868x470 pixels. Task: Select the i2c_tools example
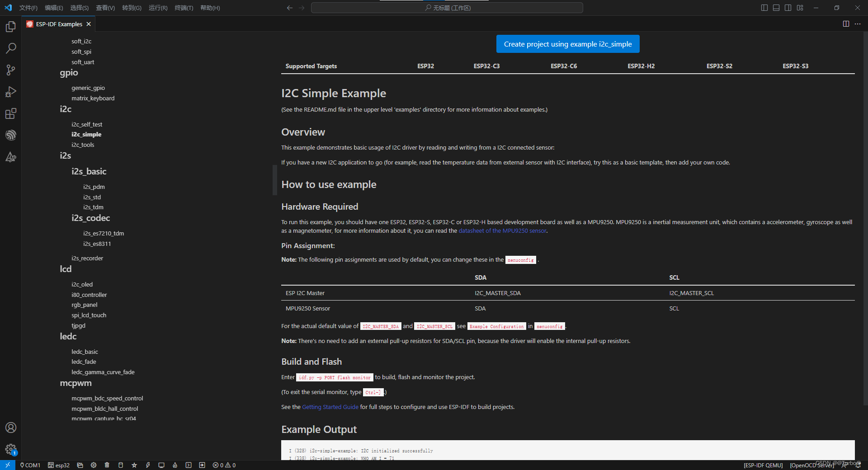pos(83,145)
